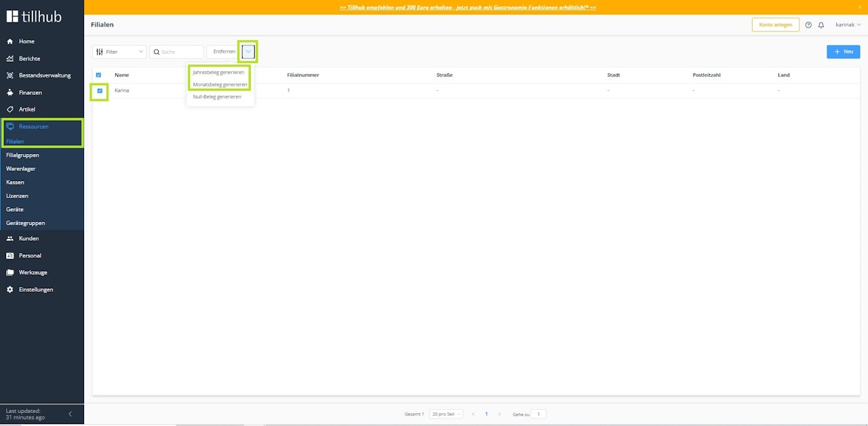Open Gerätegruppen submenu item
The height and width of the screenshot is (426, 868).
[x=26, y=223]
